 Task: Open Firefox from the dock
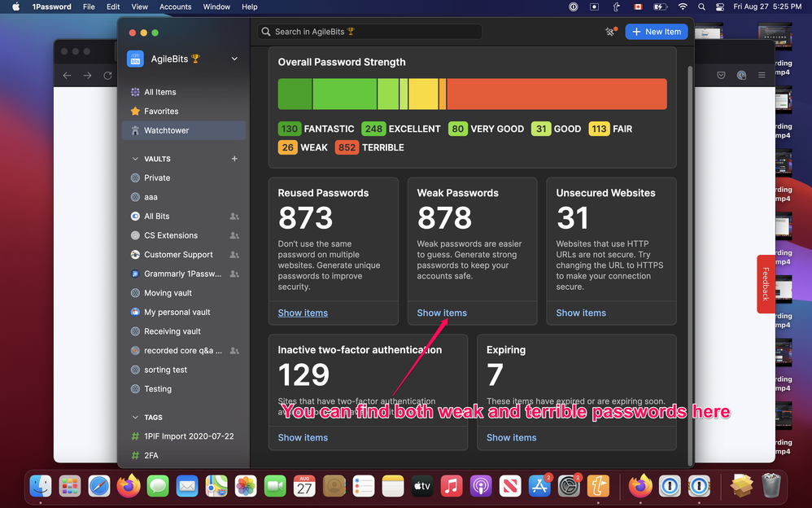pos(128,486)
